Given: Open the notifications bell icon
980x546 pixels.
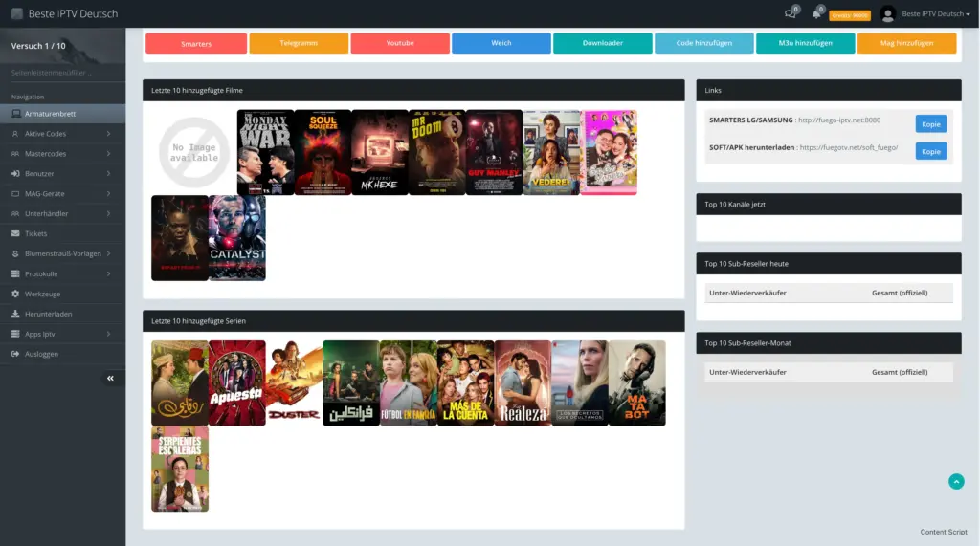Looking at the screenshot, I should coord(816,13).
